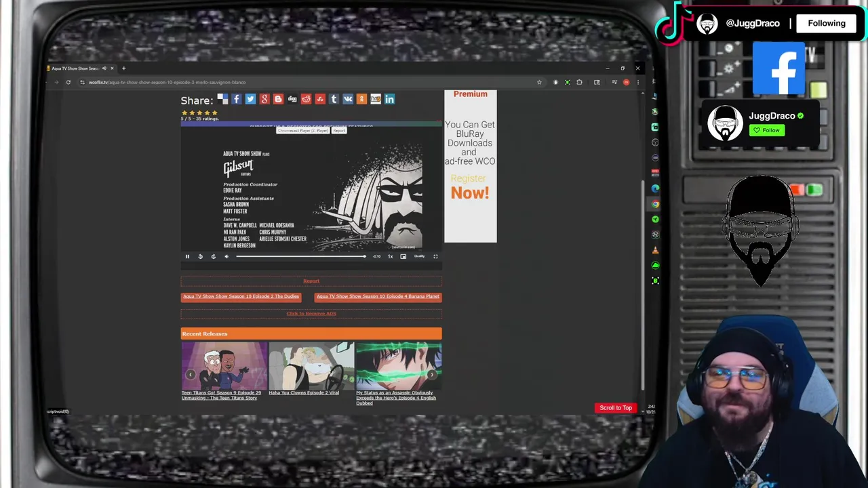The height and width of the screenshot is (488, 868).
Task: Open My Status as an Assassin episode link
Action: (397, 398)
